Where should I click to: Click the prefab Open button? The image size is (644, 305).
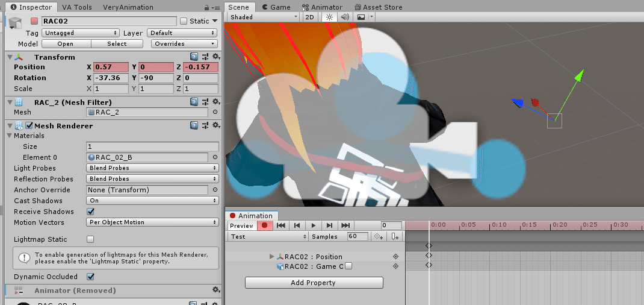(x=66, y=43)
